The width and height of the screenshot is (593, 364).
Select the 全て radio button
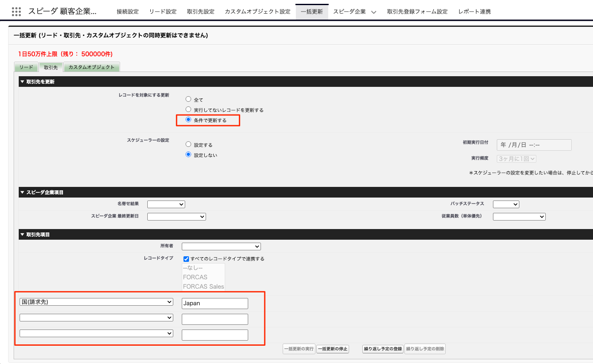189,99
